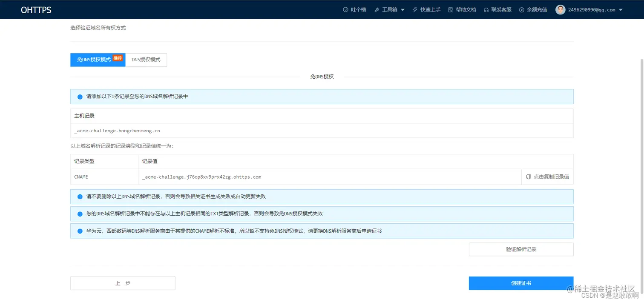Click the 余额充值 yuan icon
Screen dimensions: 644x302
[521, 10]
